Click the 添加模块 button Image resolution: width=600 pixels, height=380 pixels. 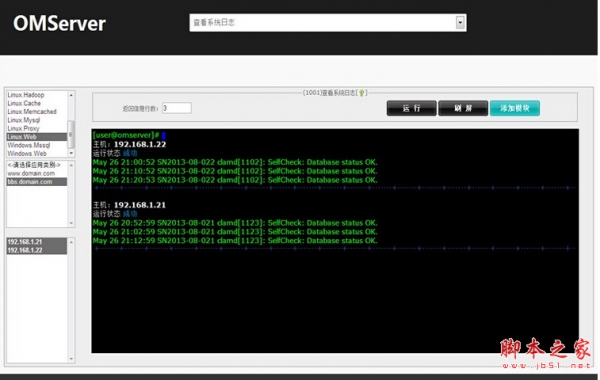(x=515, y=108)
